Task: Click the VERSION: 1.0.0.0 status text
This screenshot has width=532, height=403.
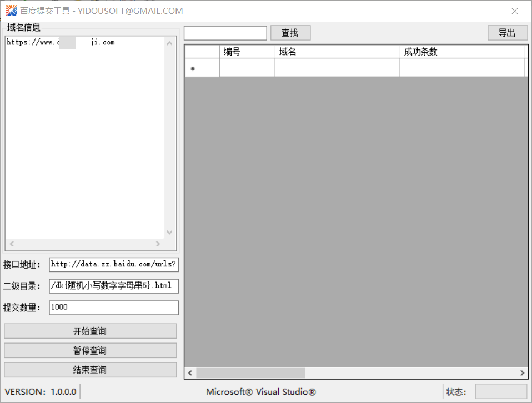Action: (x=41, y=392)
